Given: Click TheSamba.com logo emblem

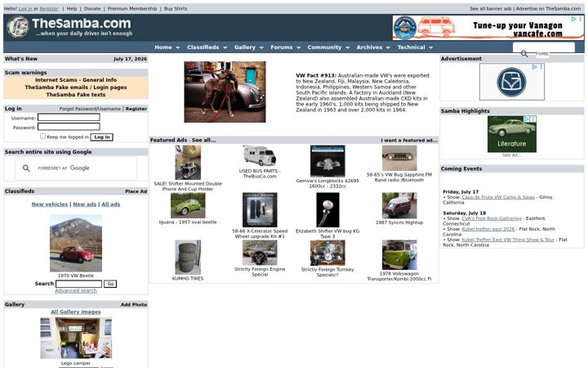Looking at the screenshot, I should click(18, 27).
